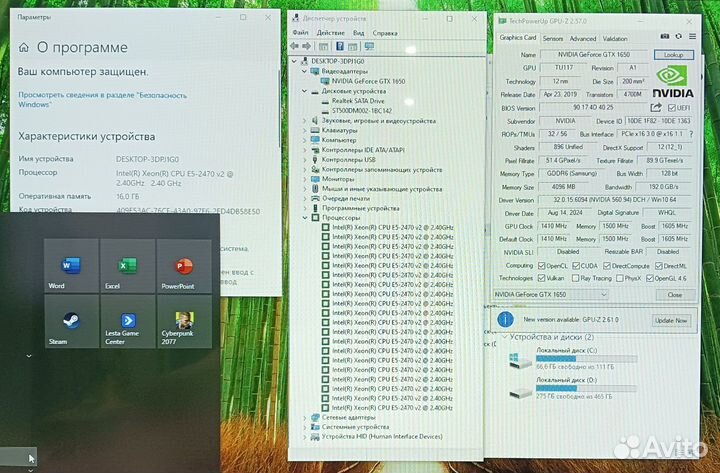
Task: Open the Windows Security details link
Action: (102, 100)
